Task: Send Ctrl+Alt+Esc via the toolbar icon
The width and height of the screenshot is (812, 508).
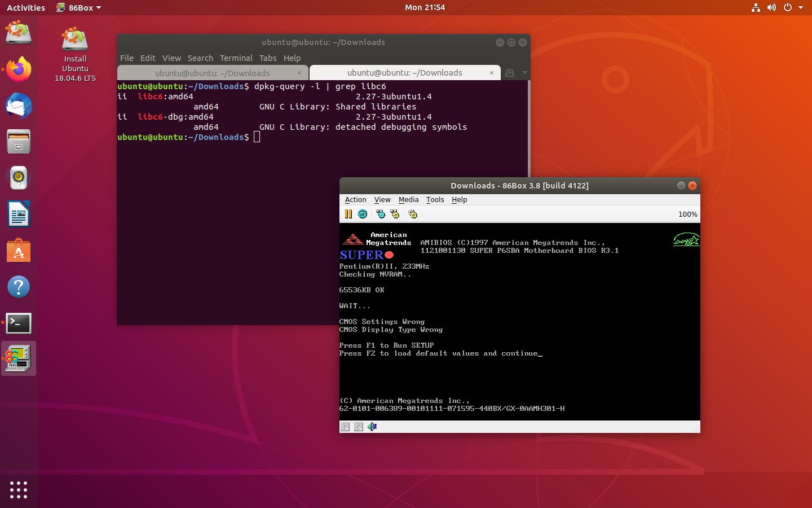Action: [x=395, y=214]
